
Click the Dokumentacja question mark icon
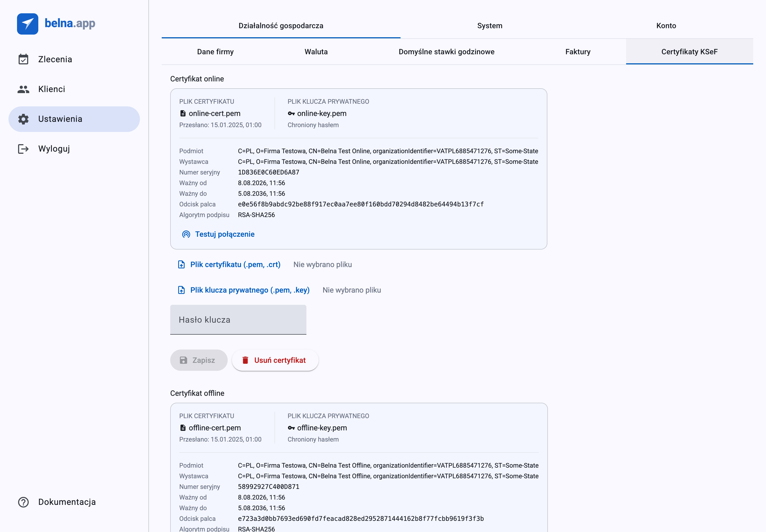(x=23, y=502)
